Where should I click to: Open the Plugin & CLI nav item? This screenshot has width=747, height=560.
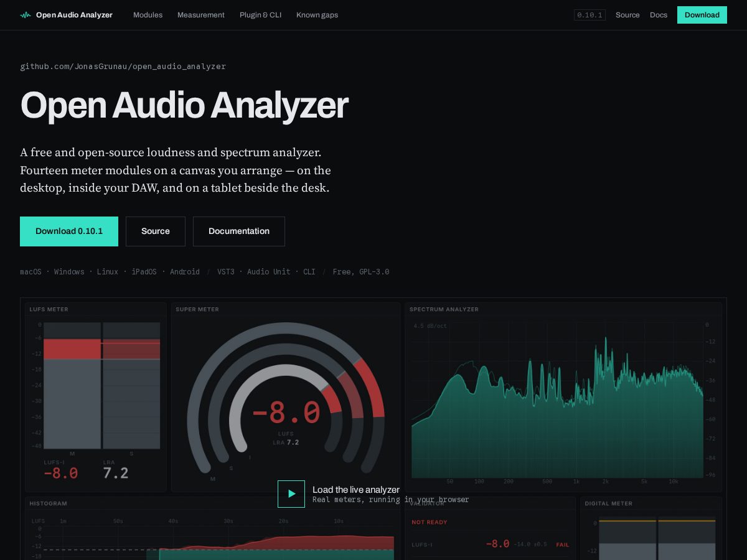pos(260,15)
